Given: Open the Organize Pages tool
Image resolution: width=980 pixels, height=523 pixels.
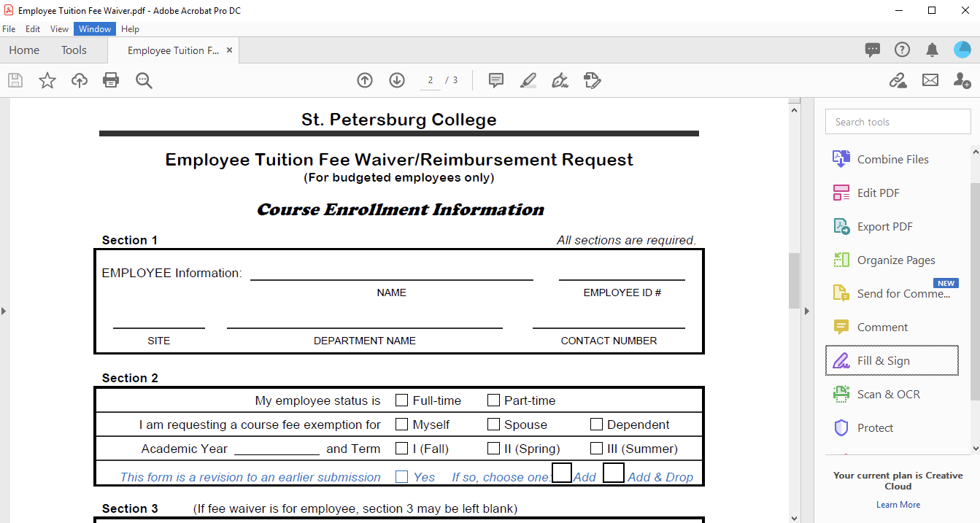Looking at the screenshot, I should coord(892,260).
